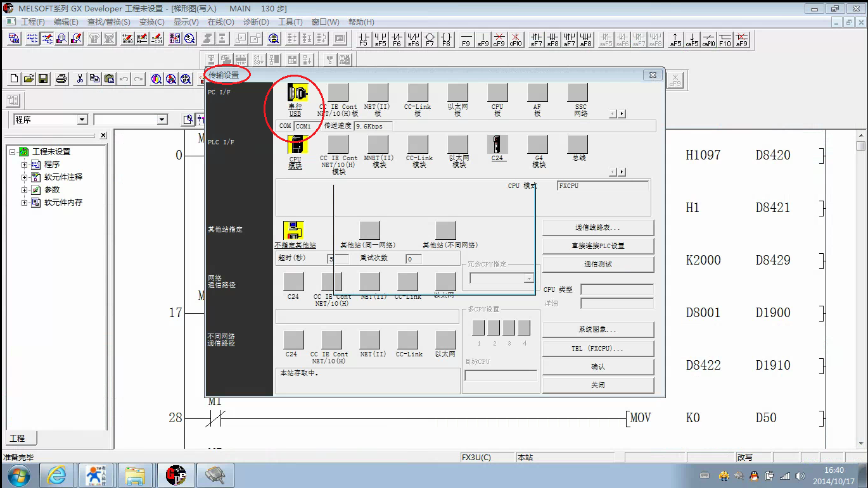868x488 pixels.
Task: Click the 关闭 button in dialog
Action: tap(598, 385)
